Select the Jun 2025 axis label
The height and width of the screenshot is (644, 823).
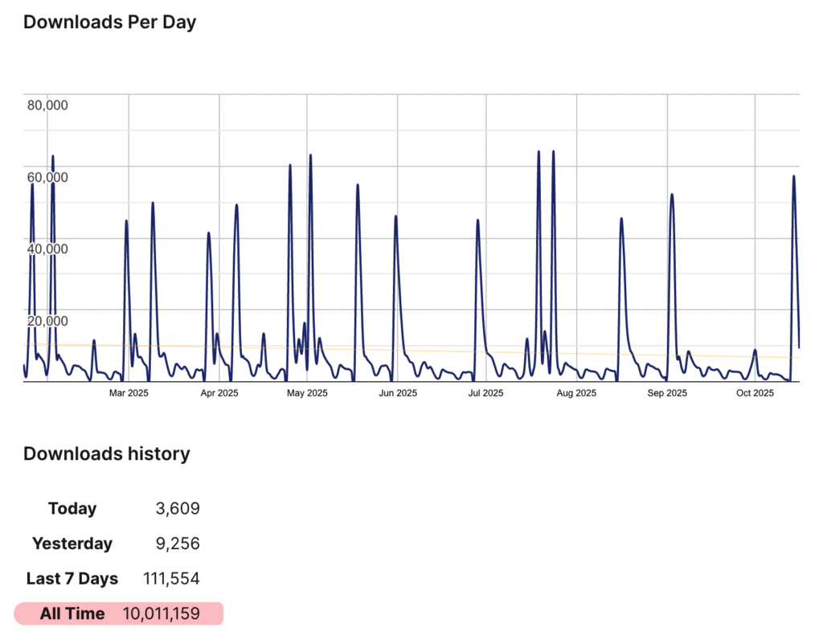pos(398,393)
